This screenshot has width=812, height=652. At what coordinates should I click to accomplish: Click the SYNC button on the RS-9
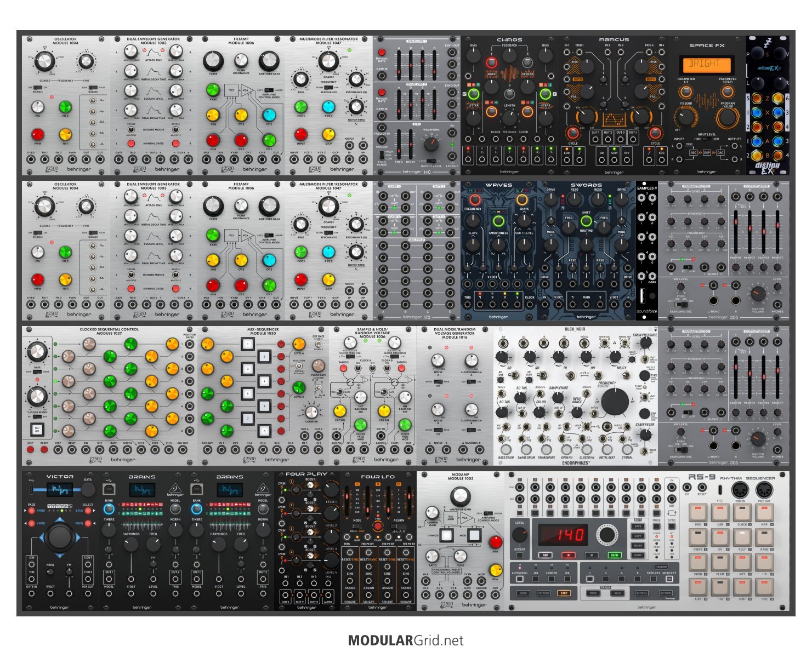(672, 526)
